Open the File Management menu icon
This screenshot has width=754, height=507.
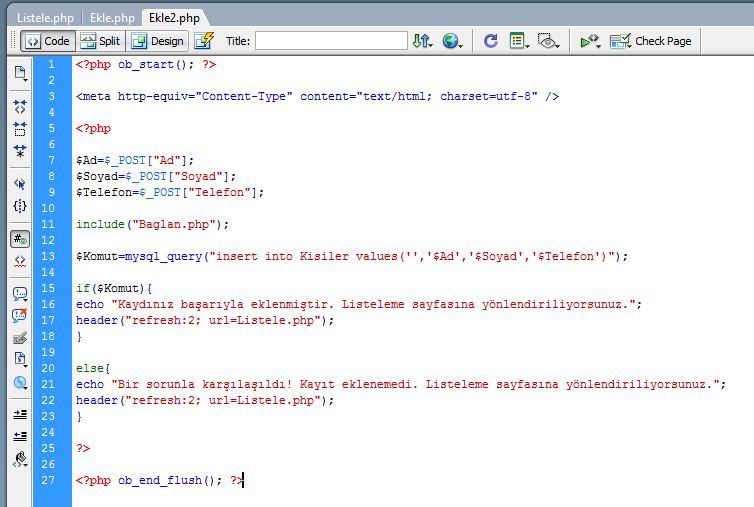coord(423,41)
